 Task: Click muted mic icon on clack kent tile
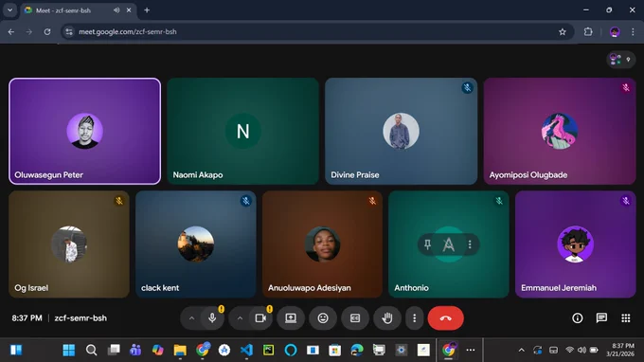click(x=245, y=201)
